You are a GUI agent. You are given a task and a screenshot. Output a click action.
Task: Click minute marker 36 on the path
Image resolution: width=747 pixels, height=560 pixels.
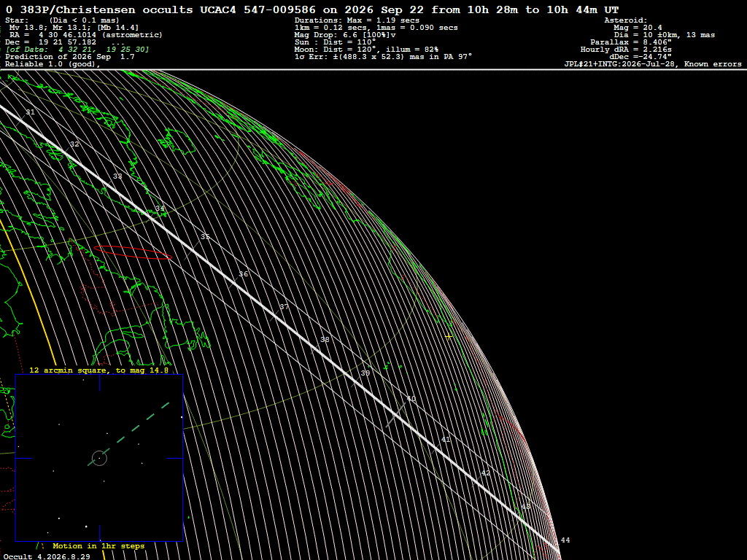click(244, 274)
